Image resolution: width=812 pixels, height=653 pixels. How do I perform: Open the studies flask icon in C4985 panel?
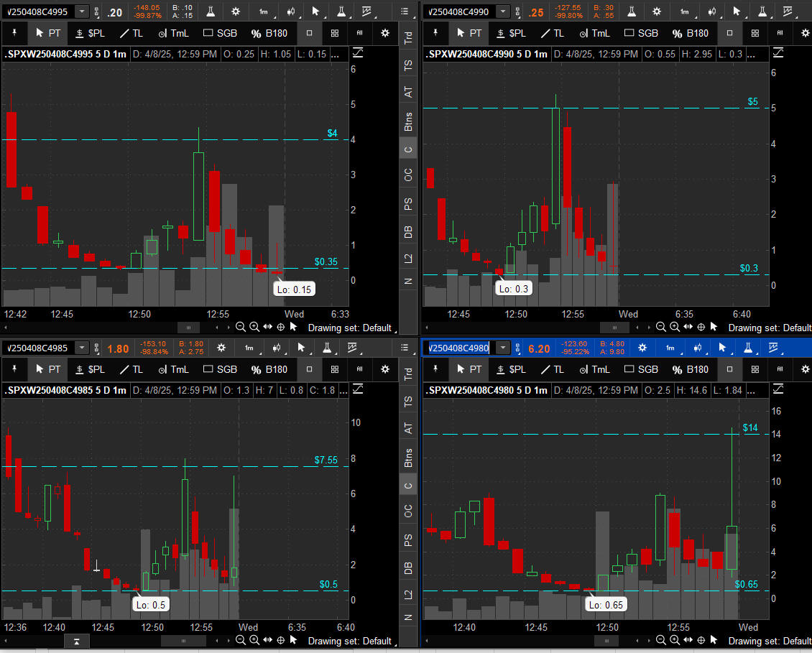coord(327,348)
